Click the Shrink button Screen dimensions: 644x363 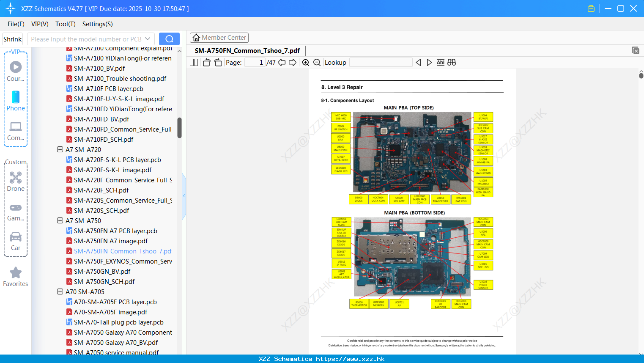pos(13,39)
